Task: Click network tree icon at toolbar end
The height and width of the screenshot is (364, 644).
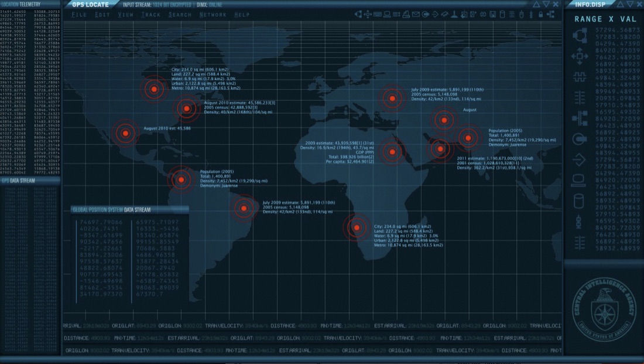Action: (x=550, y=15)
